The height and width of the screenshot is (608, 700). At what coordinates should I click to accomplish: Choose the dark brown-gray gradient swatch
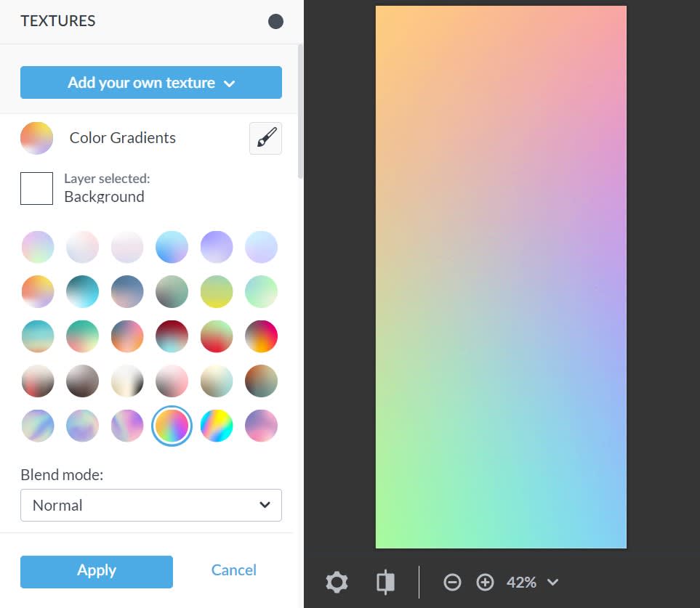coord(83,381)
